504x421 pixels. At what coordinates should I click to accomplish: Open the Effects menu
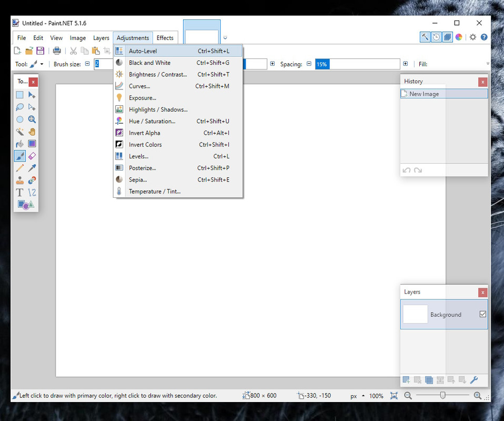(165, 38)
